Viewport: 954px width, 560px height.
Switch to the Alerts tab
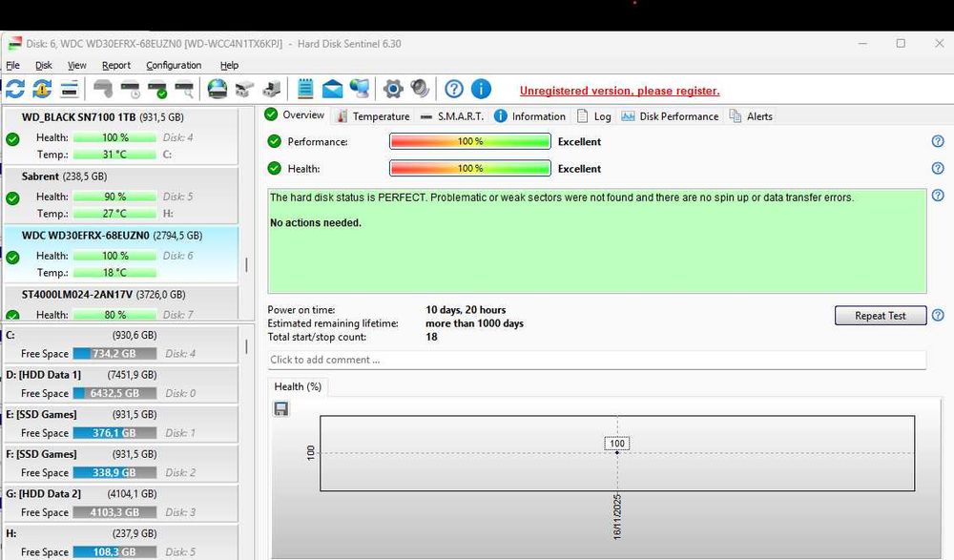(751, 116)
